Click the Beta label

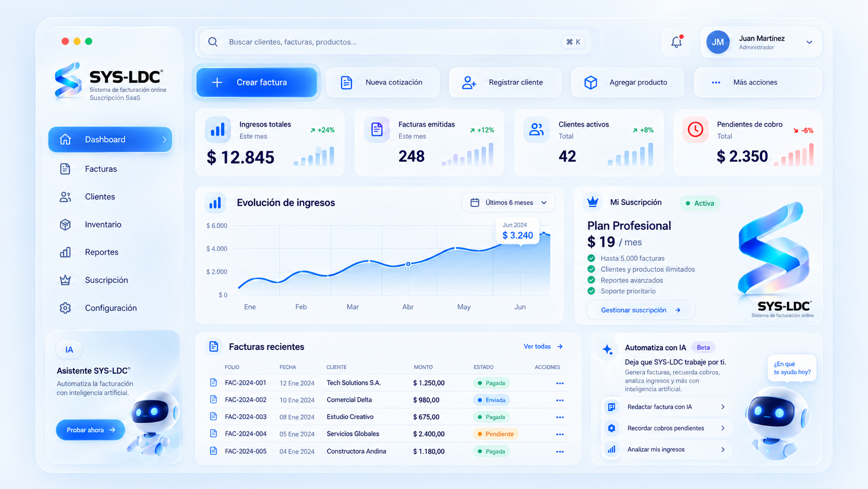pos(703,348)
